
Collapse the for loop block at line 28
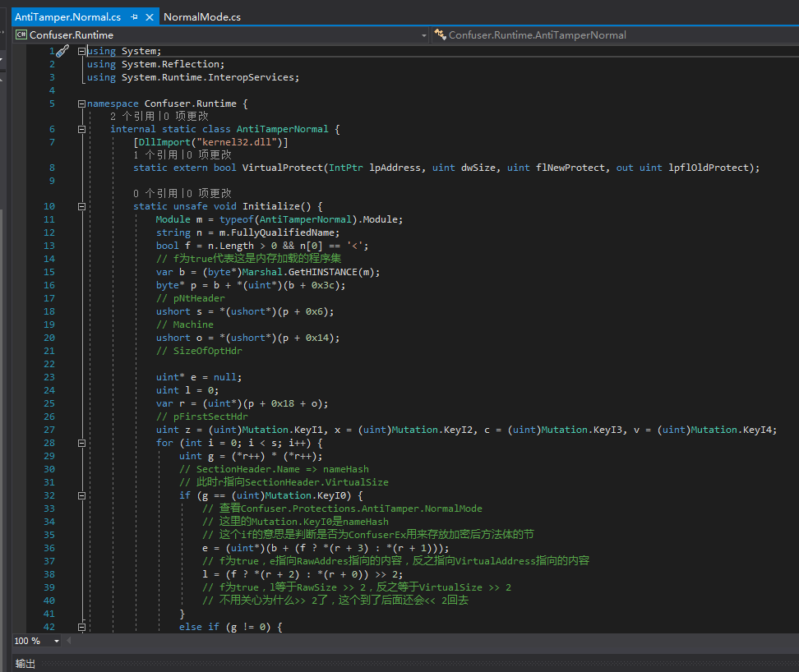pos(81,443)
